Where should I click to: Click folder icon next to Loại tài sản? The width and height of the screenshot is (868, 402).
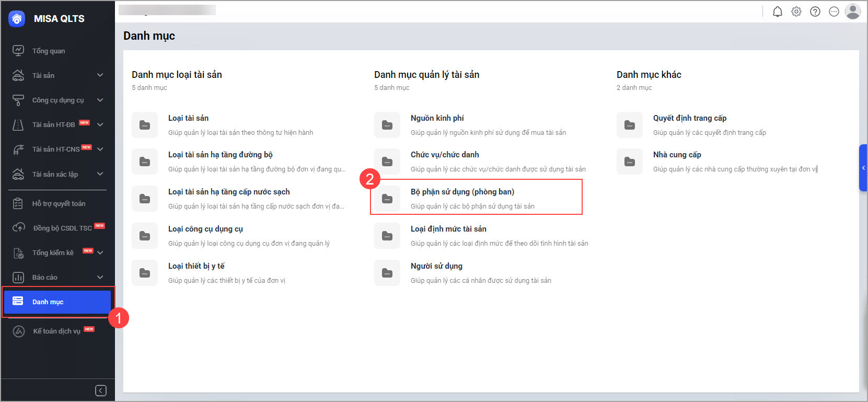145,125
